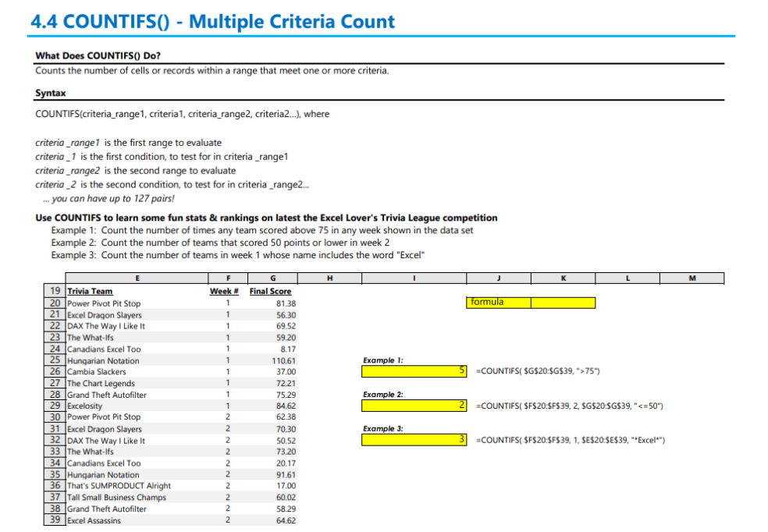This screenshot has height=532, width=768.
Task: Click the empty yellow cell beside 'formula'
Action: tap(564, 302)
